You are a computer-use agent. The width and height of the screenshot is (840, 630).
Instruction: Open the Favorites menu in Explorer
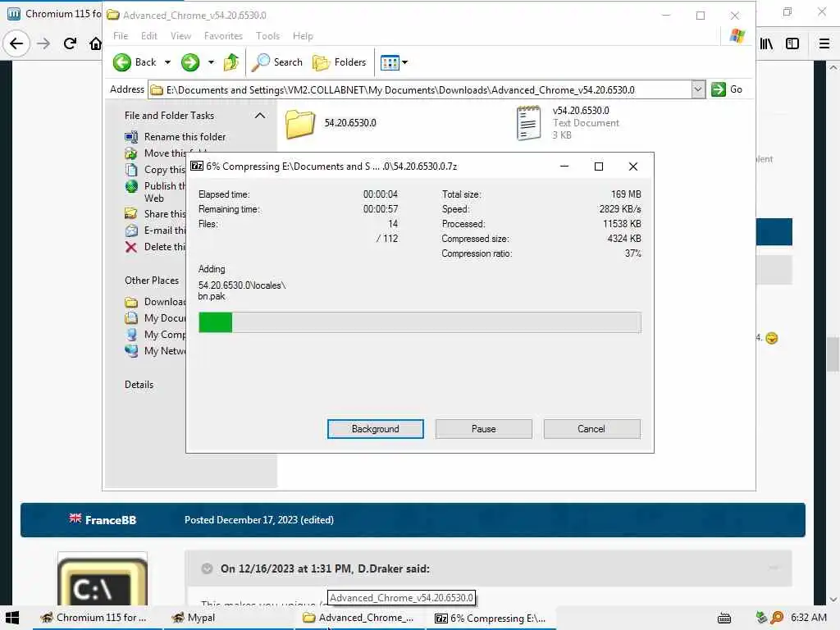pyautogui.click(x=223, y=36)
